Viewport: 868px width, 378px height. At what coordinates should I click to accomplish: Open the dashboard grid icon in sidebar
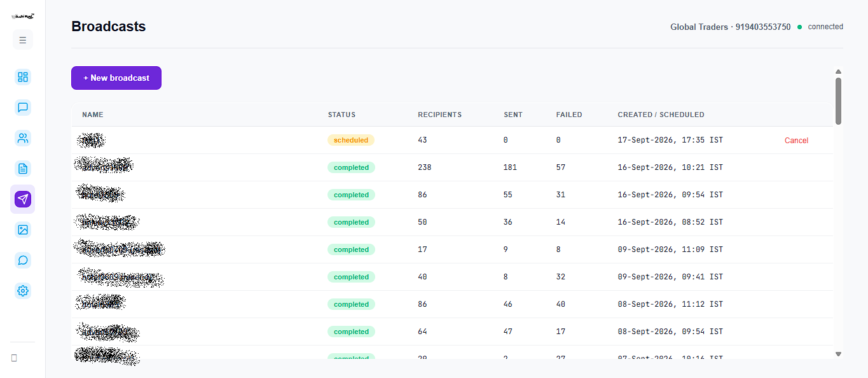point(23,77)
